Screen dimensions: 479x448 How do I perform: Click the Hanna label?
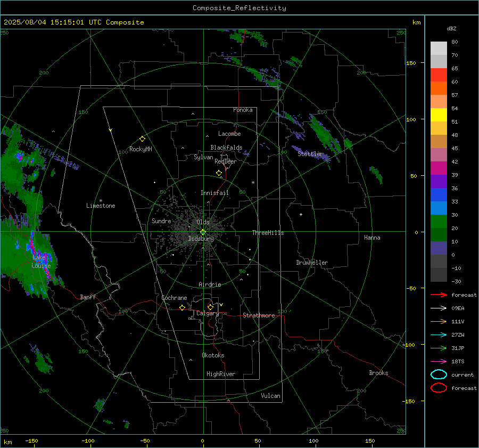pos(372,238)
